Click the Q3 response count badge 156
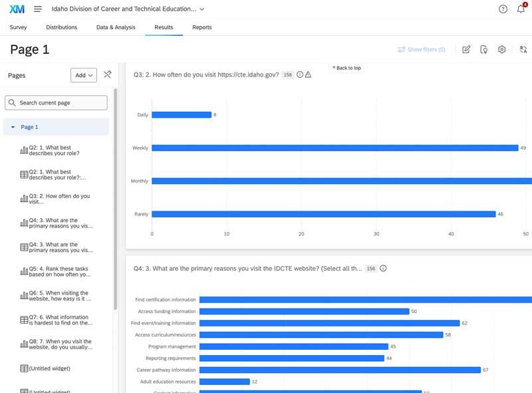 (288, 74)
